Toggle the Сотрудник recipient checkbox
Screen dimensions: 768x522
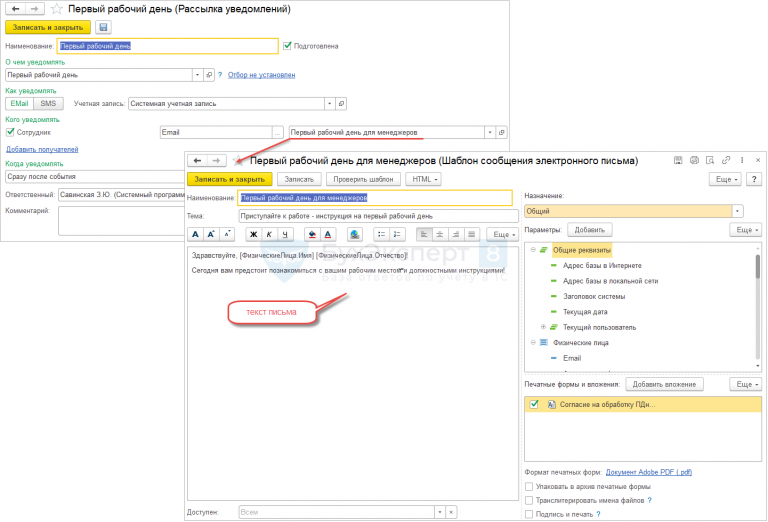pos(11,131)
